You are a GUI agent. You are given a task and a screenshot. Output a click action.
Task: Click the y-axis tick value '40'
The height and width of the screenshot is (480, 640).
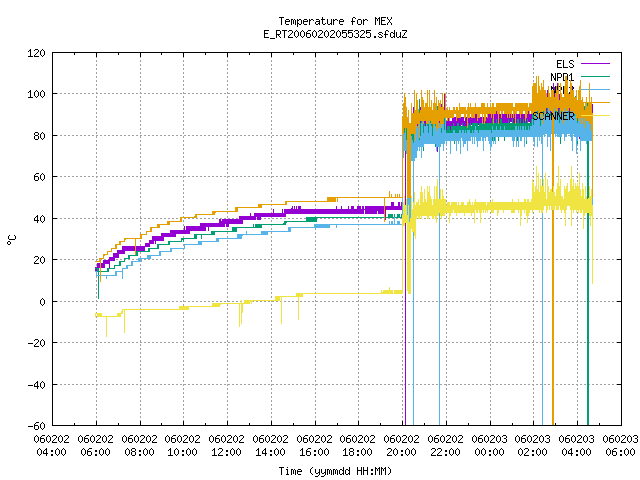[x=39, y=219]
